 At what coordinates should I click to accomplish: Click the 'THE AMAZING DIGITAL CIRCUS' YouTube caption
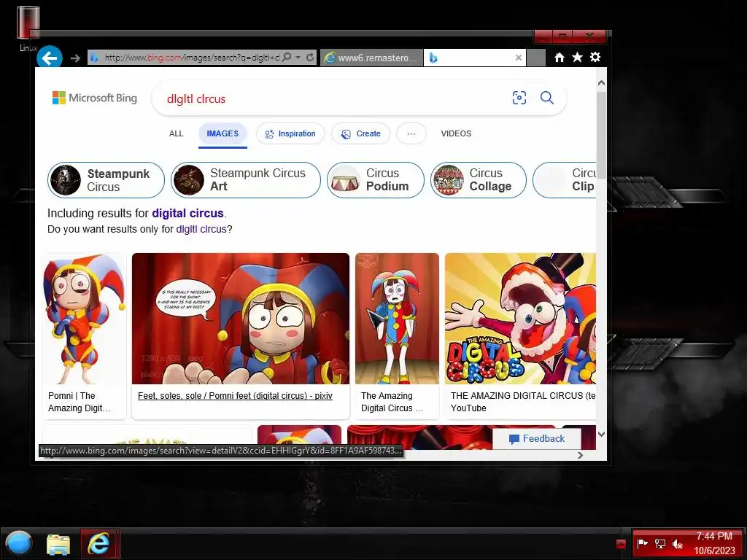coord(522,402)
